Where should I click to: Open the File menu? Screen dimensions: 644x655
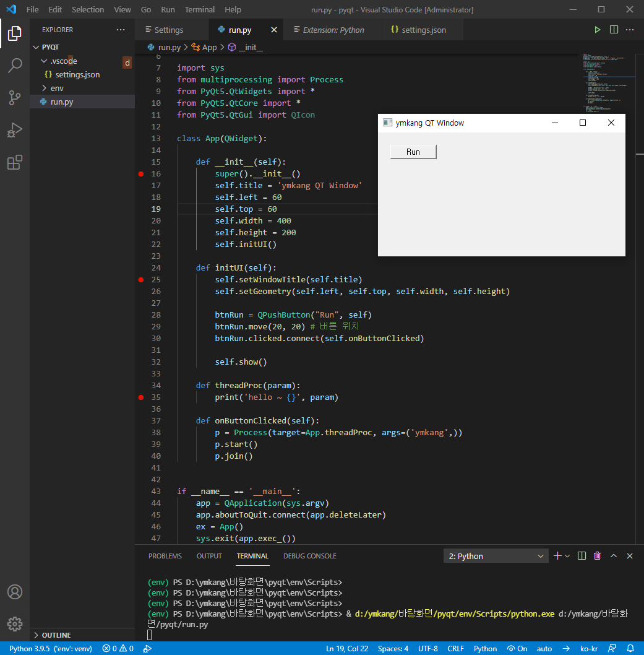pos(33,9)
